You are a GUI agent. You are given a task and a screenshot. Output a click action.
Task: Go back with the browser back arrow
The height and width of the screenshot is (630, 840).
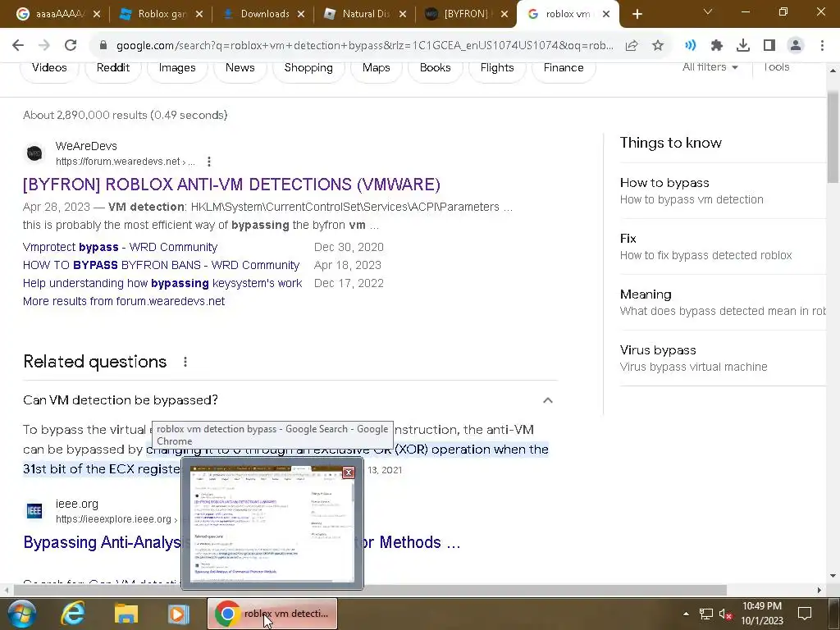[x=18, y=46]
